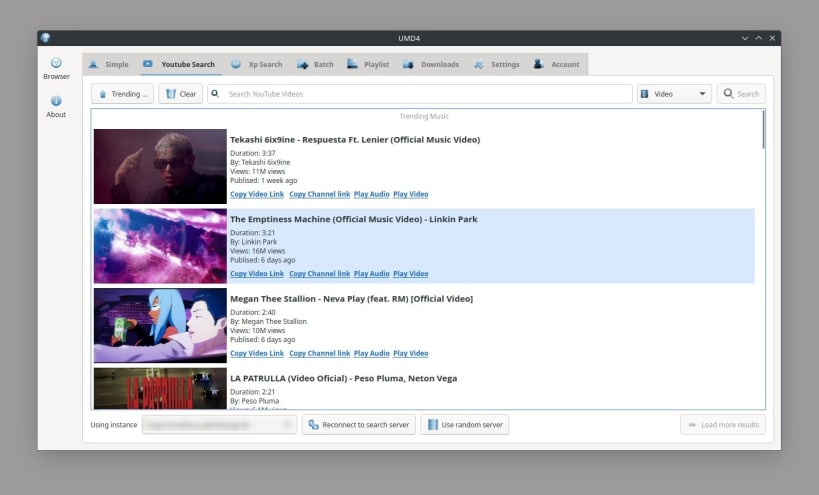Minimize the UMD4 window
Viewport: 819px width, 495px height.
pyautogui.click(x=745, y=38)
